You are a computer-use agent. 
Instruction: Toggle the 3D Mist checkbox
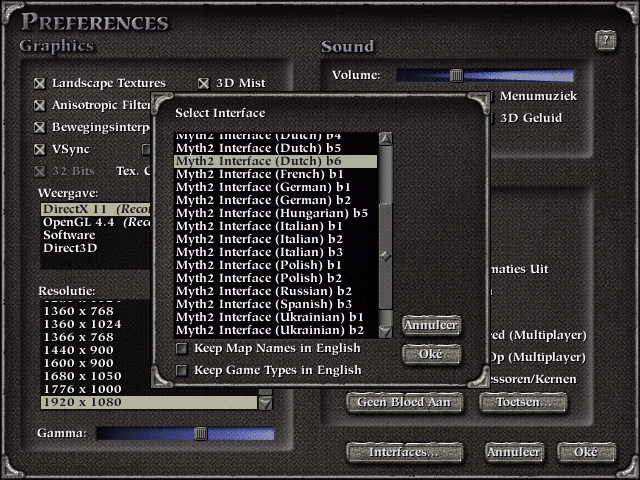point(204,84)
